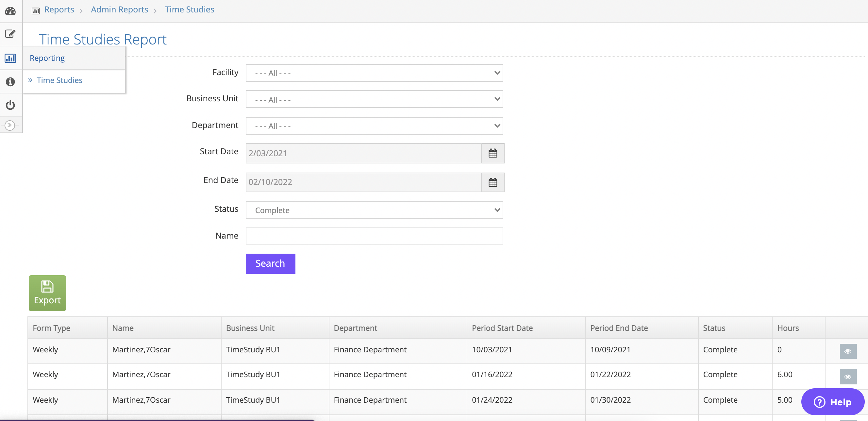
Task: Open the dashboard gauge icon in sidebar
Action: click(10, 11)
